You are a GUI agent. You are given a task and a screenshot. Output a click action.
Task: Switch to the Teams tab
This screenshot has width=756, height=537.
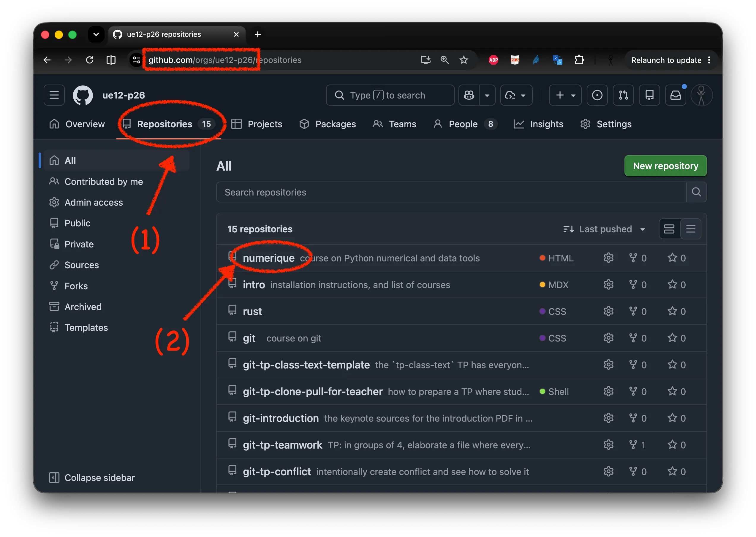click(x=394, y=124)
